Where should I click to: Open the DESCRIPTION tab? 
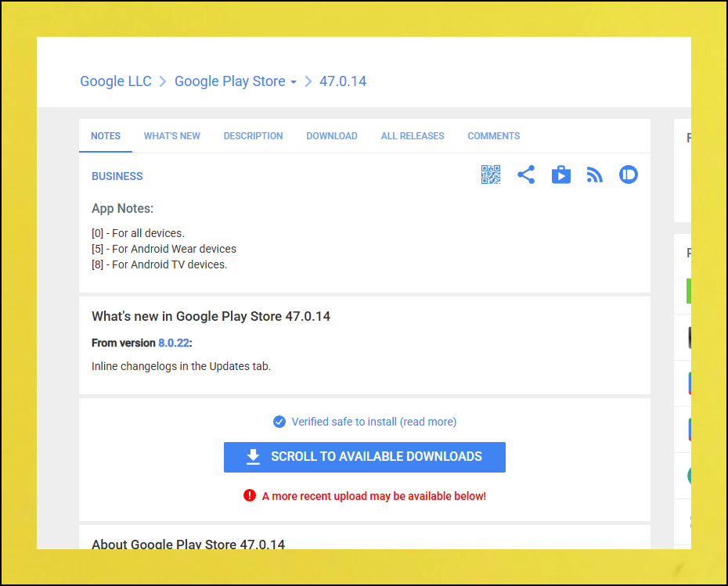point(253,136)
